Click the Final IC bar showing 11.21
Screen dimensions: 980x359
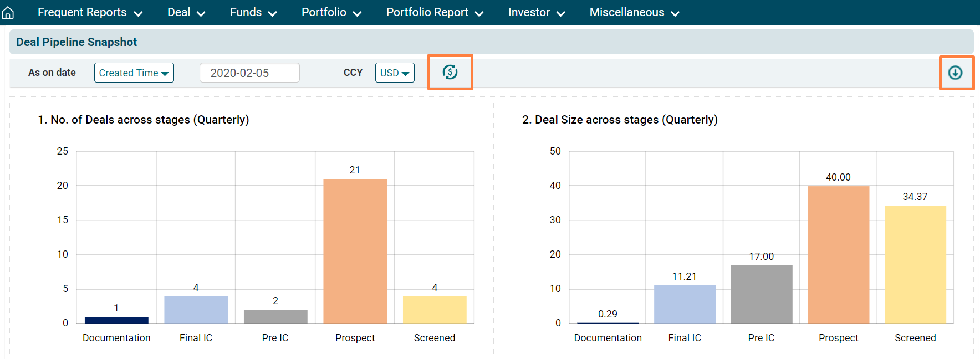[685, 304]
